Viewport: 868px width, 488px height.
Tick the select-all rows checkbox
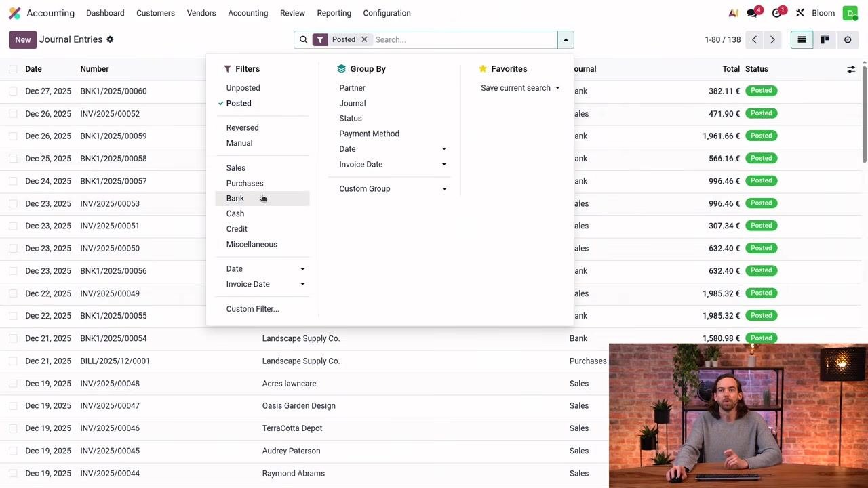click(x=13, y=69)
